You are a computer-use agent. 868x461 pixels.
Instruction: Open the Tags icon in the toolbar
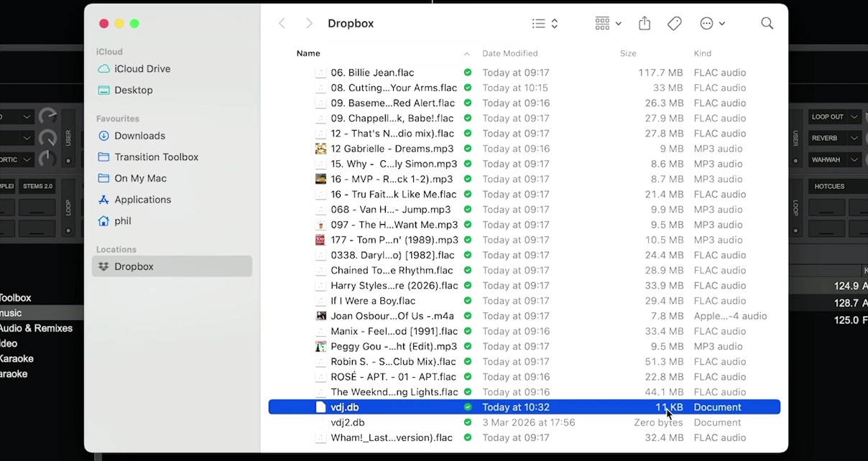674,23
